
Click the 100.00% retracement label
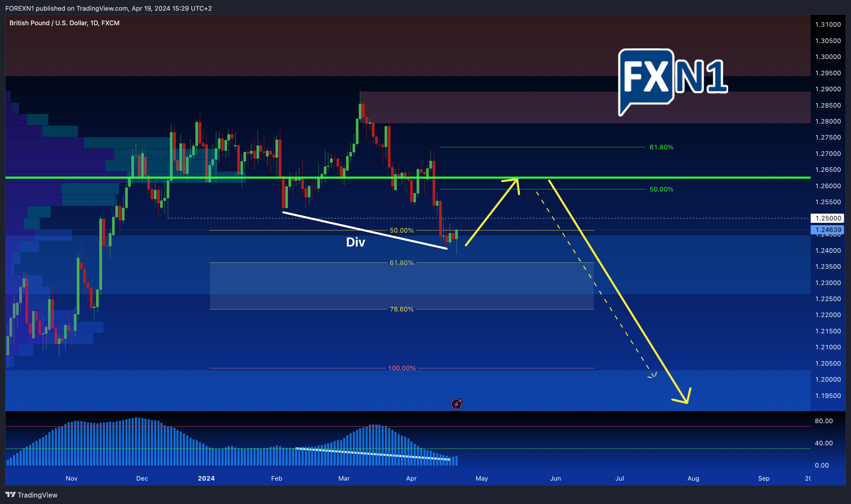[402, 368]
